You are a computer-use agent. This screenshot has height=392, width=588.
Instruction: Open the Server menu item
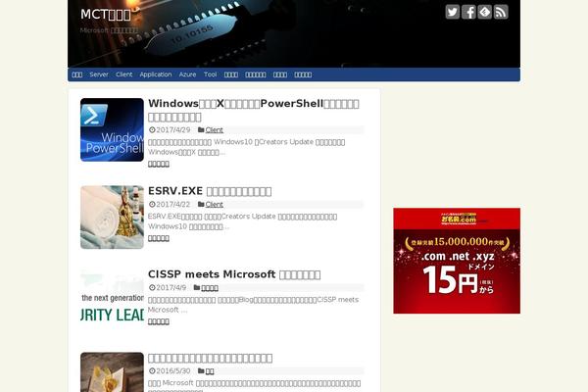pyautogui.click(x=99, y=74)
